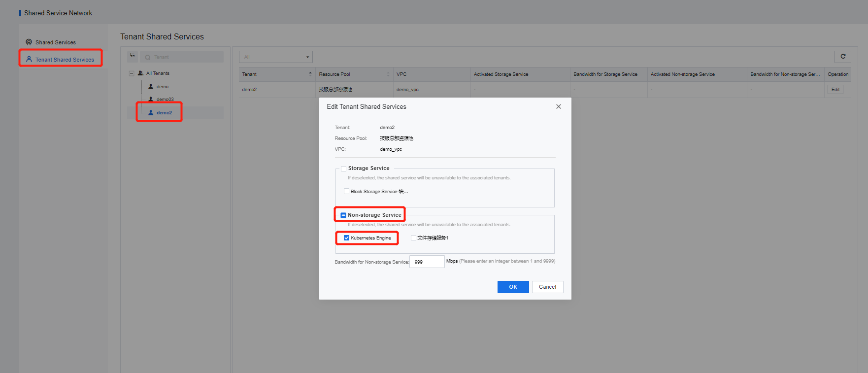
Task: Click the Shared Service Network title
Action: (x=58, y=13)
